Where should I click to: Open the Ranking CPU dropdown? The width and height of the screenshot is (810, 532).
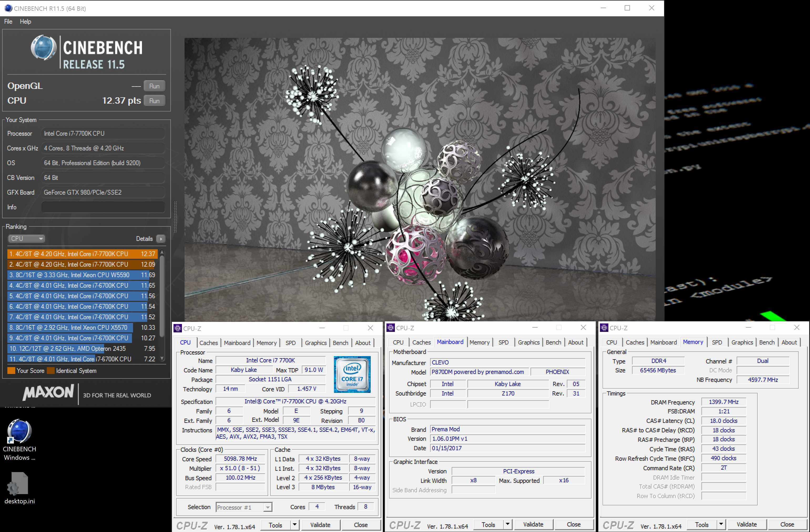tap(27, 239)
